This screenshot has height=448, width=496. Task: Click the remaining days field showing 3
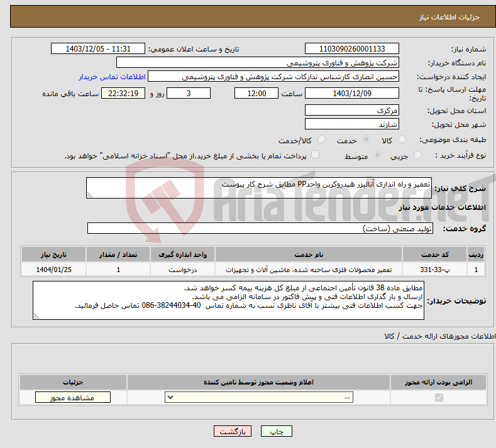pyautogui.click(x=189, y=93)
